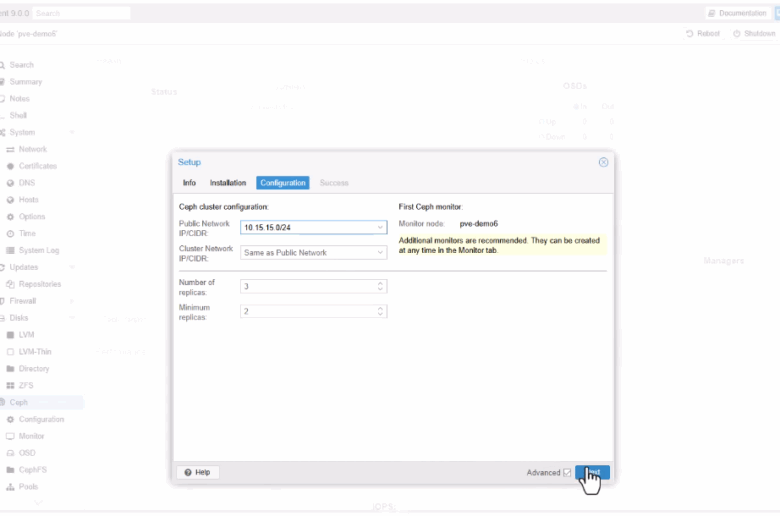Open the CephFS folder icon
Viewport: 780px width, 516px height.
[x=11, y=469]
